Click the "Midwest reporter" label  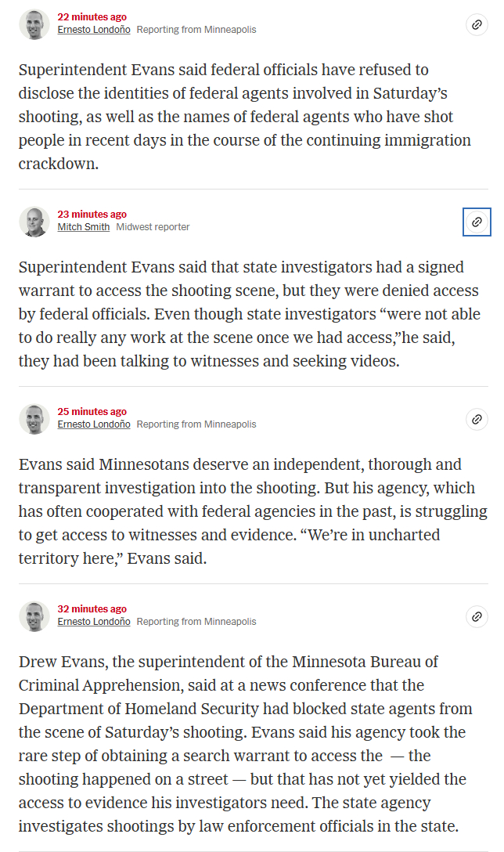(x=153, y=227)
